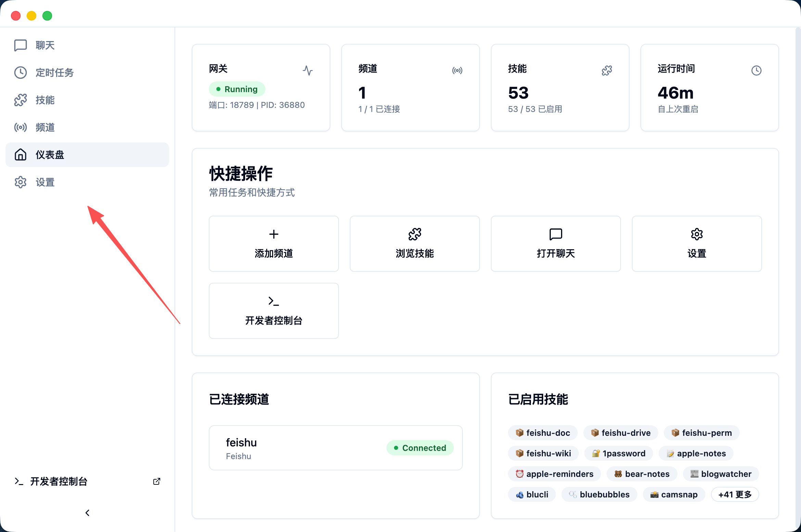Image resolution: width=801 pixels, height=532 pixels.
Task: Launch 开发者控制台 quick action card
Action: pyautogui.click(x=274, y=311)
